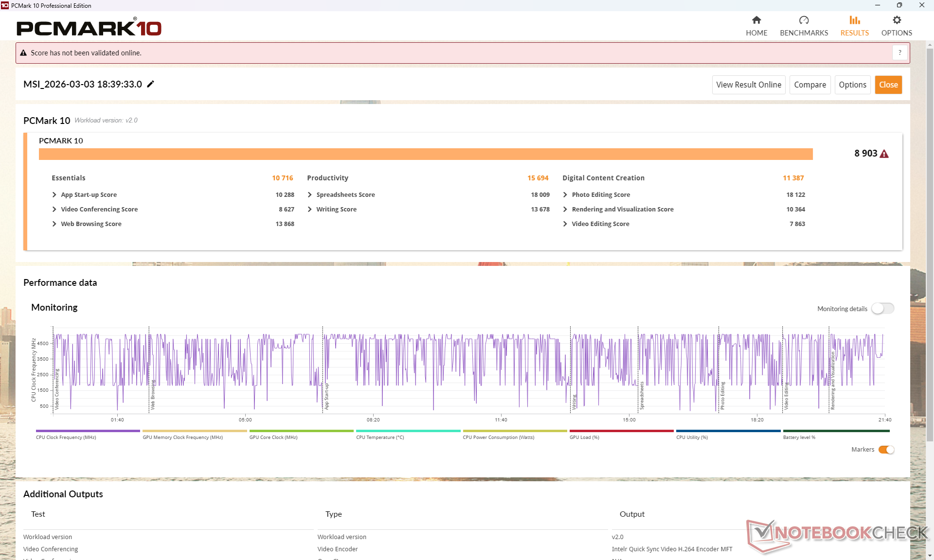Expand the Photo Editing Score row
Screen dimensions: 934x560
point(565,194)
